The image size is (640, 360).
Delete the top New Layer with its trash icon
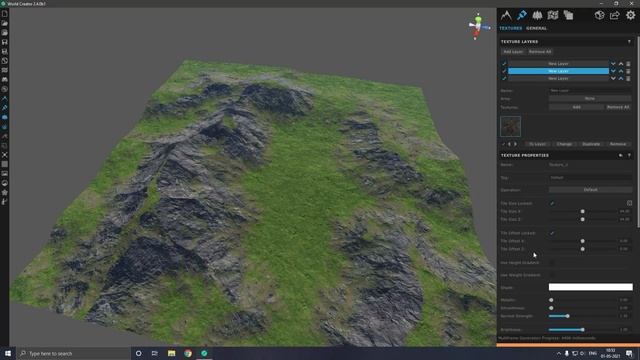click(628, 64)
